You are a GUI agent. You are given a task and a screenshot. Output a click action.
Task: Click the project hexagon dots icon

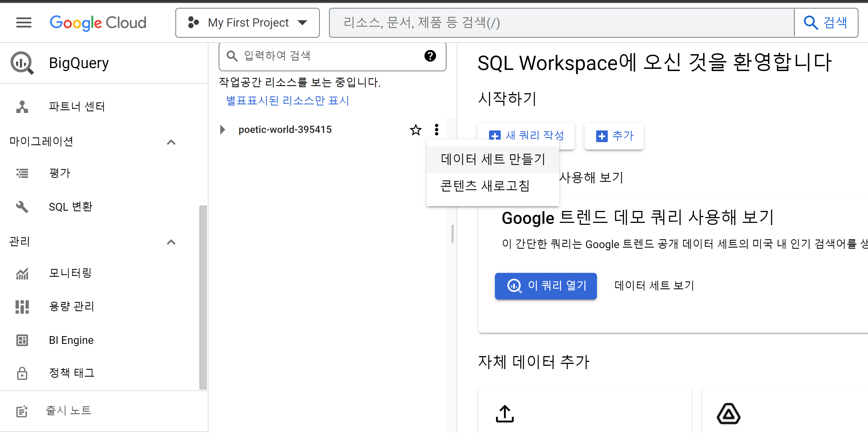(x=193, y=22)
